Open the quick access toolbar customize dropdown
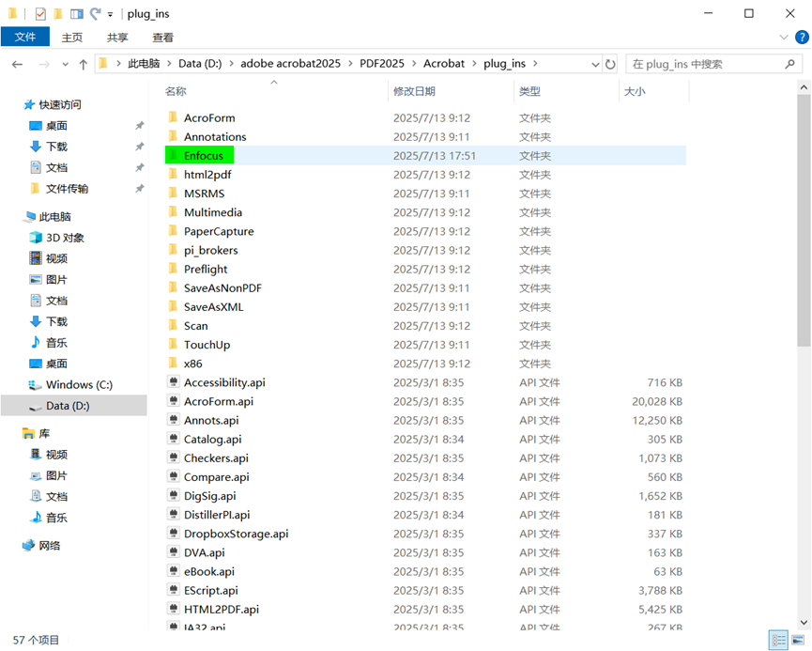Viewport: 812px width, 651px height. click(x=111, y=14)
